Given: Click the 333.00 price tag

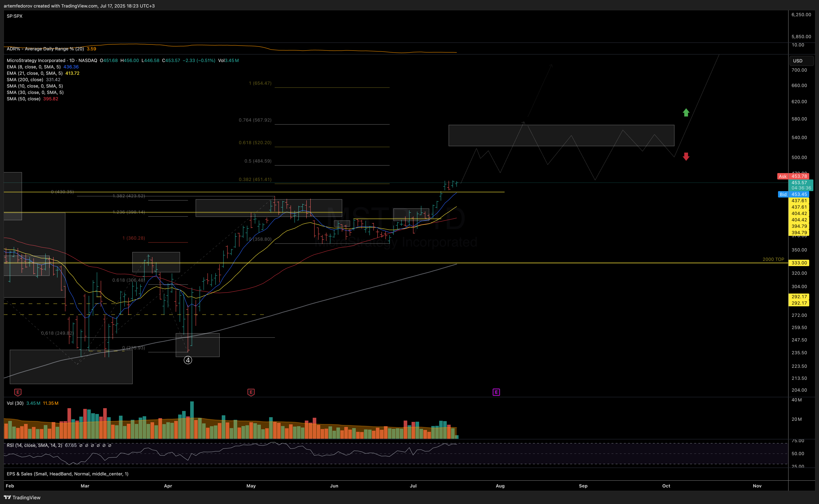Looking at the screenshot, I should click(799, 263).
